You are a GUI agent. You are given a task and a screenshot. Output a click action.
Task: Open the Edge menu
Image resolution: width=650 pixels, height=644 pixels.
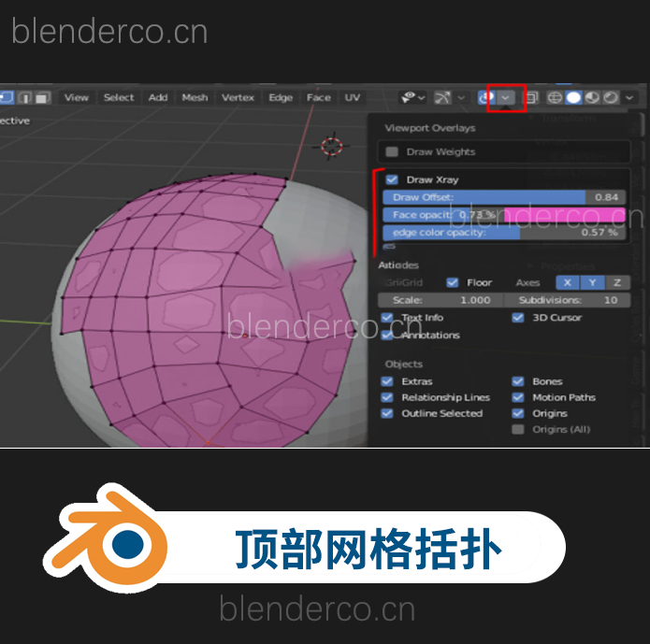pyautogui.click(x=281, y=98)
